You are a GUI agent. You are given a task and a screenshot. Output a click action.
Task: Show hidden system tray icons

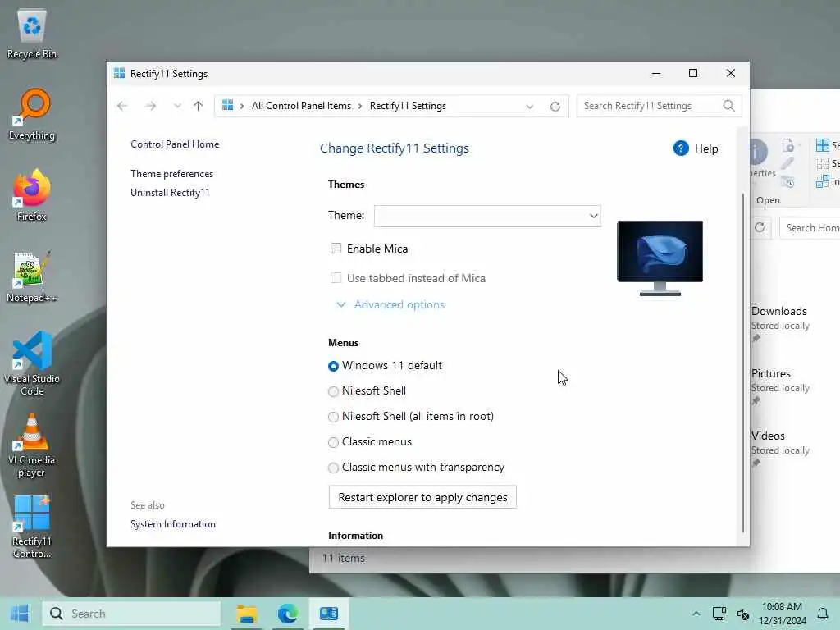(x=696, y=614)
